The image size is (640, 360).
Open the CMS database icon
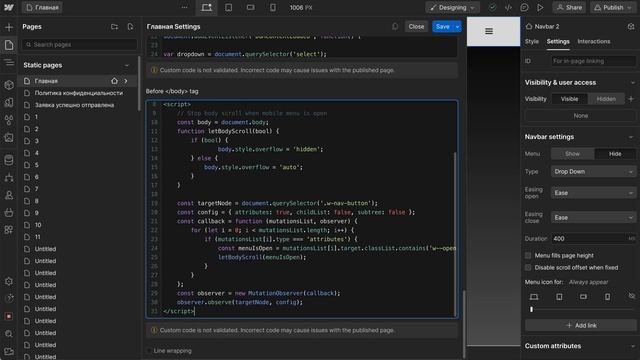(x=9, y=160)
